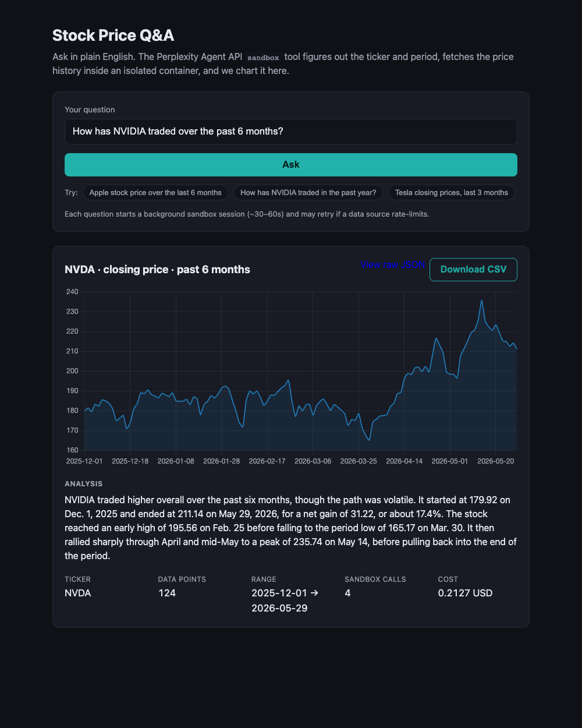Click the 2026-05-20 x-axis label
This screenshot has height=728, width=582.
[x=495, y=461]
